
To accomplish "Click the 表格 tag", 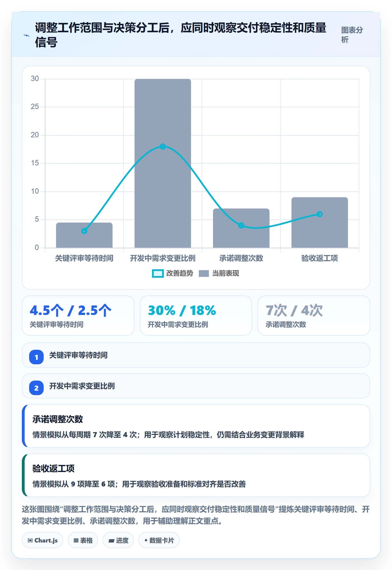I will click(x=83, y=540).
